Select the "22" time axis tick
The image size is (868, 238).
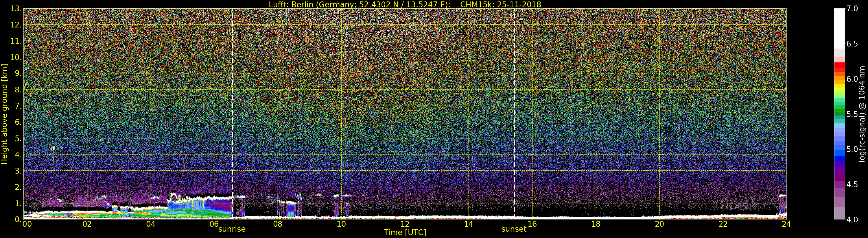pyautogui.click(x=723, y=224)
